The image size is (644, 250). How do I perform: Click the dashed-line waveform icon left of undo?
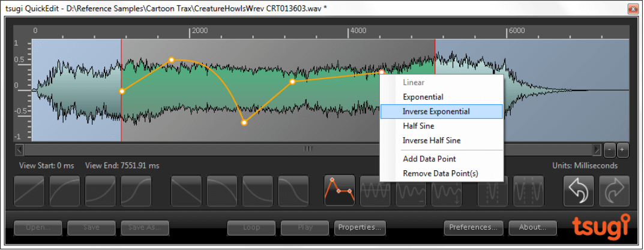528,191
